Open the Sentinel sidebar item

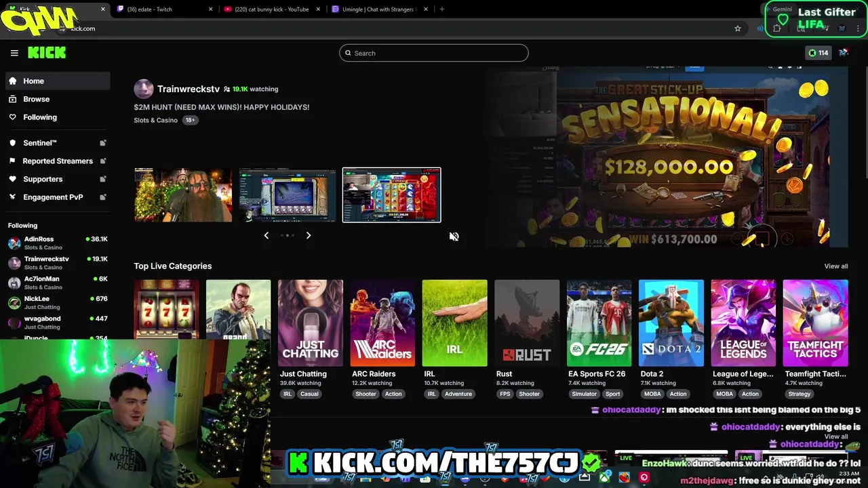click(58, 143)
